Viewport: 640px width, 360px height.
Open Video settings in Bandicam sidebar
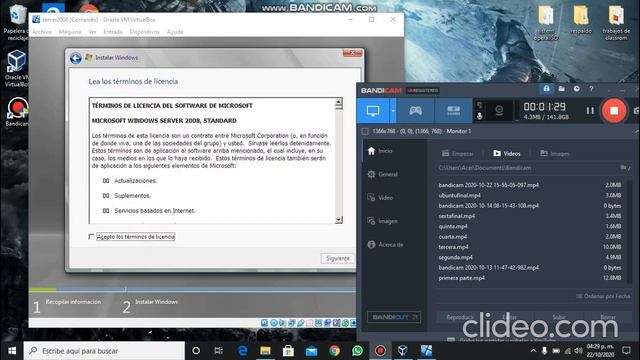point(380,198)
